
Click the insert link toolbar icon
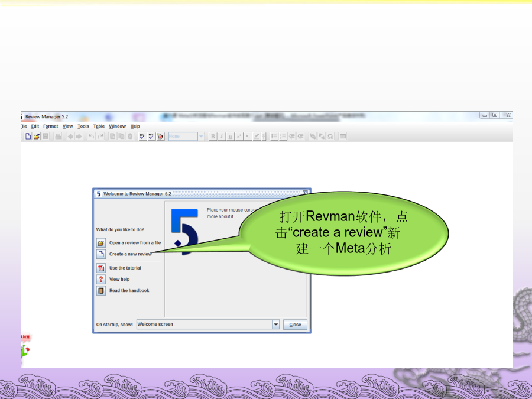point(313,137)
